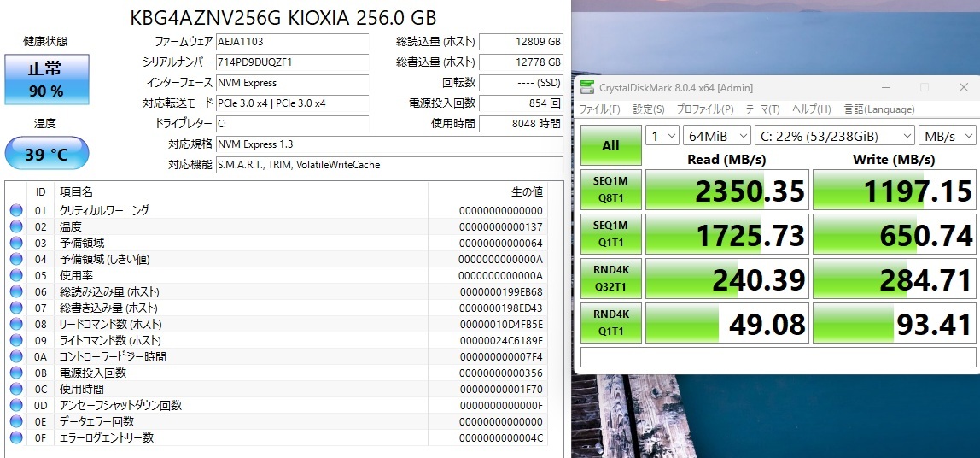Click blue status orb for 総書き込み量 (ホスト) row
This screenshot has width=980, height=458.
16,308
